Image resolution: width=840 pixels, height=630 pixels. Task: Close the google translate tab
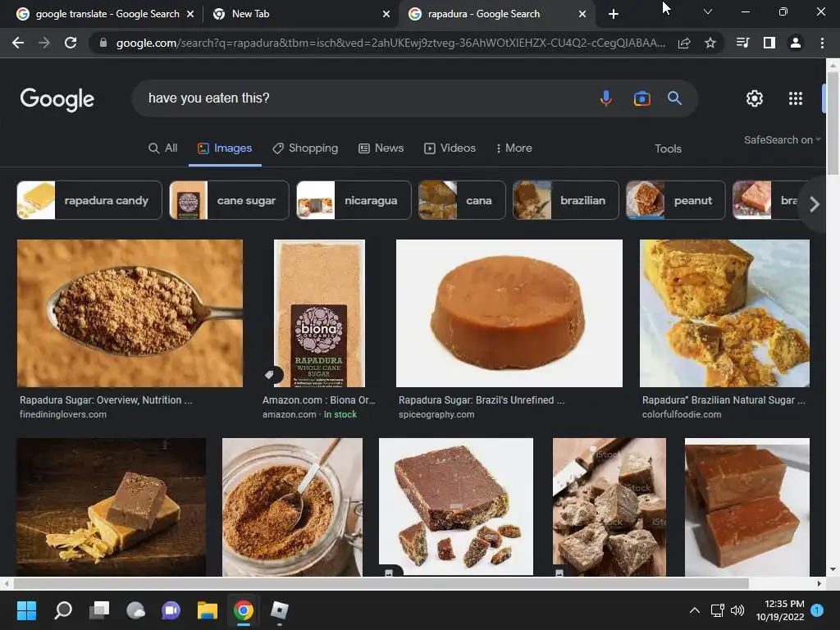tap(190, 14)
